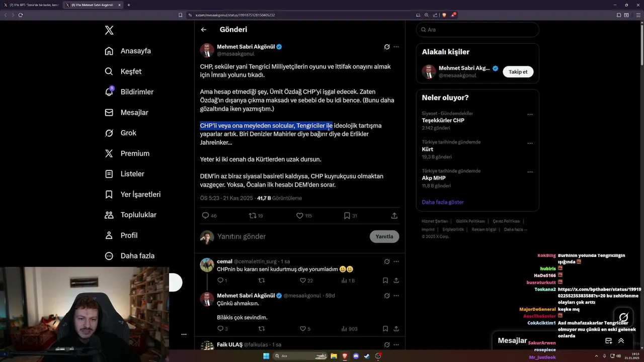Reload page with browser refresh icon
This screenshot has width=644, height=362.
pyautogui.click(x=21, y=15)
